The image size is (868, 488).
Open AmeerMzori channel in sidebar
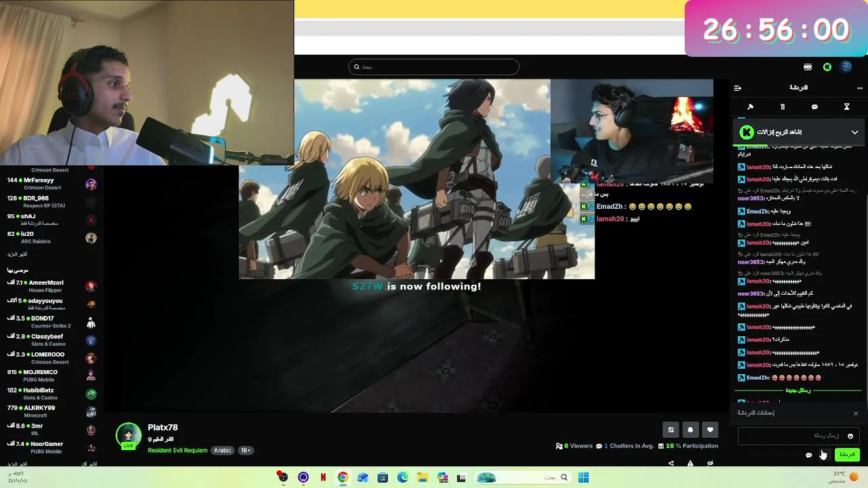[52, 286]
